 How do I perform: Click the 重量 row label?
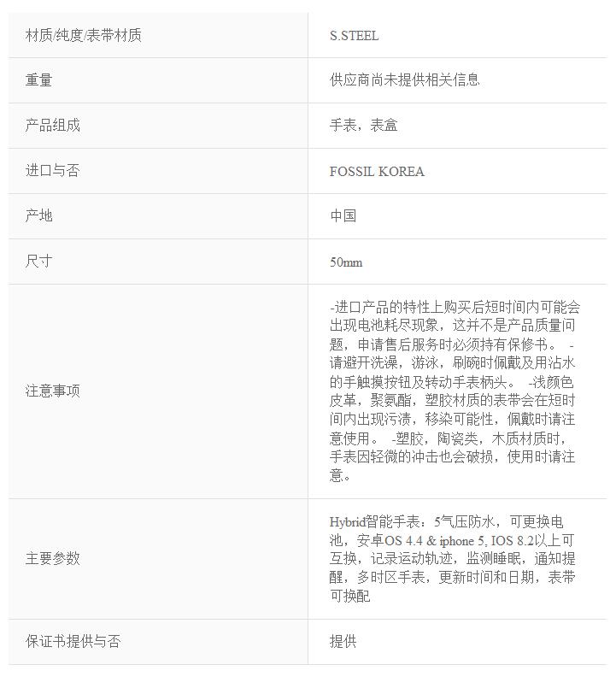pyautogui.click(x=39, y=80)
